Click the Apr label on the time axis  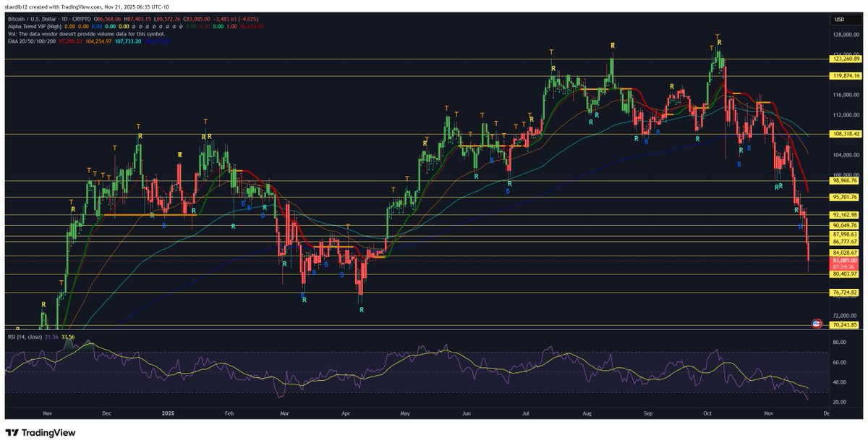coord(346,414)
